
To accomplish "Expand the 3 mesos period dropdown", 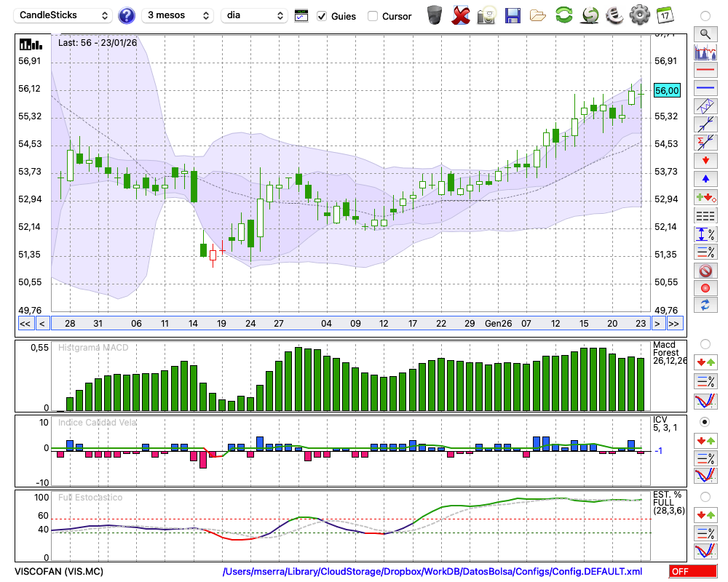I will [178, 15].
